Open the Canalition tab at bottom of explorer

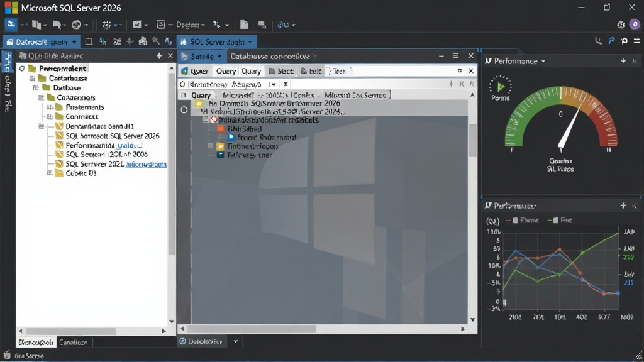73,342
